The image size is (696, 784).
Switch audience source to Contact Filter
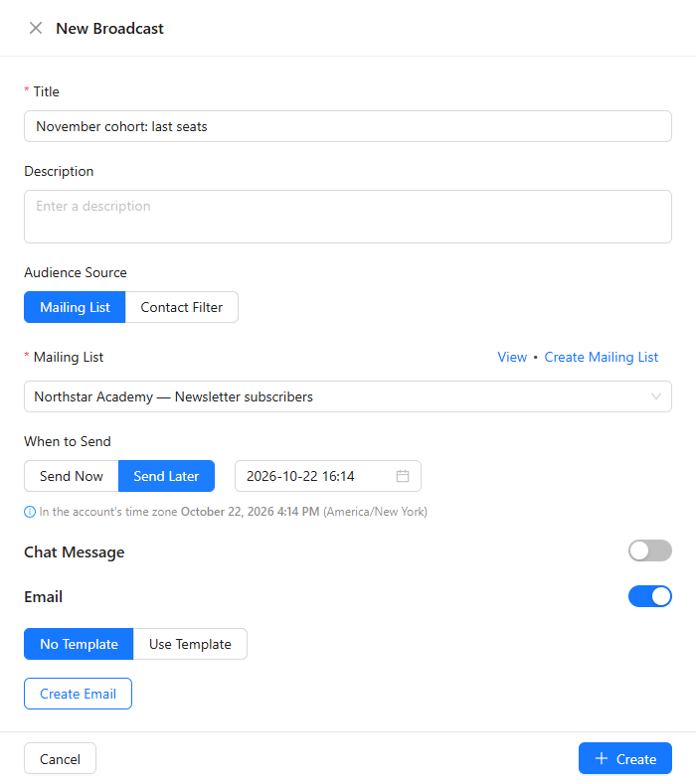click(x=182, y=307)
